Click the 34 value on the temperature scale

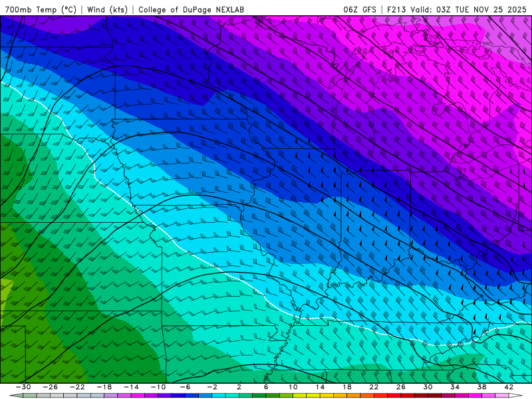(x=455, y=387)
